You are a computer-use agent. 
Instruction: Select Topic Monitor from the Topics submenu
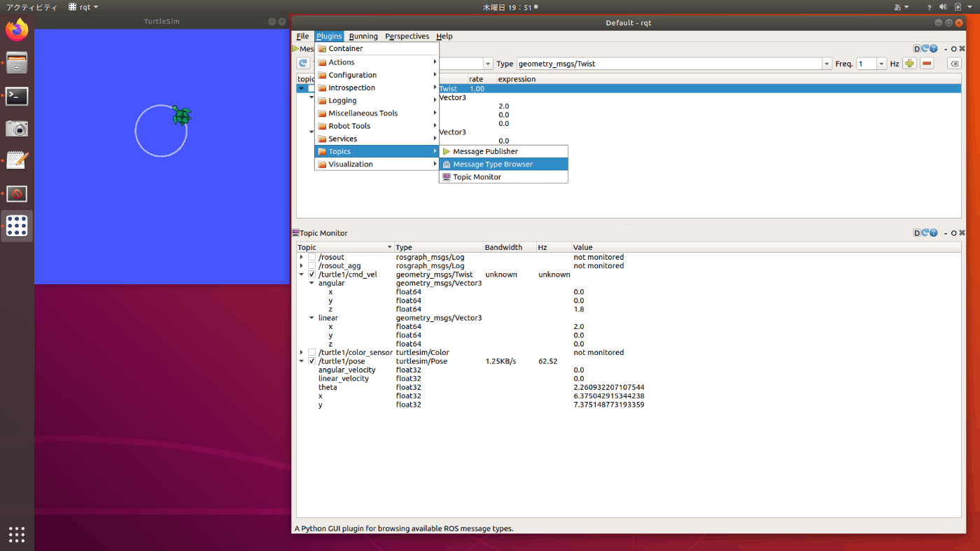(x=477, y=177)
